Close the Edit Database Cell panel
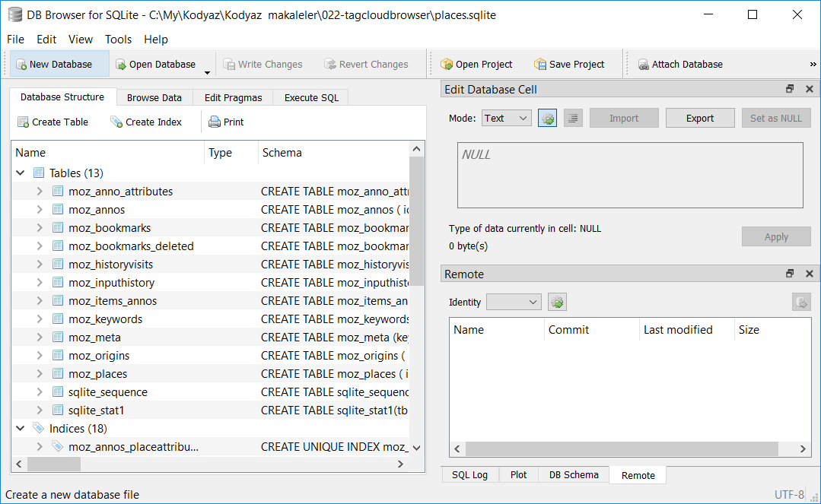Image resolution: width=821 pixels, height=504 pixels. point(810,89)
